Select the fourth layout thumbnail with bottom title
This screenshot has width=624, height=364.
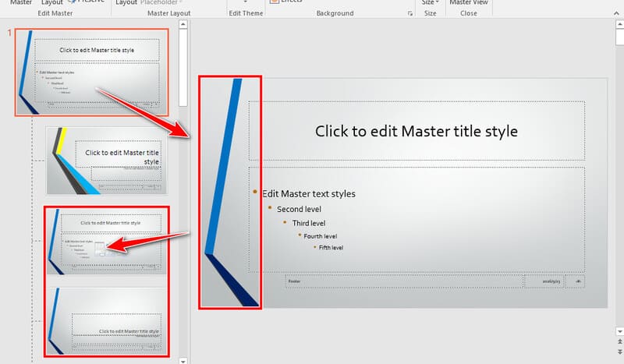coord(106,321)
